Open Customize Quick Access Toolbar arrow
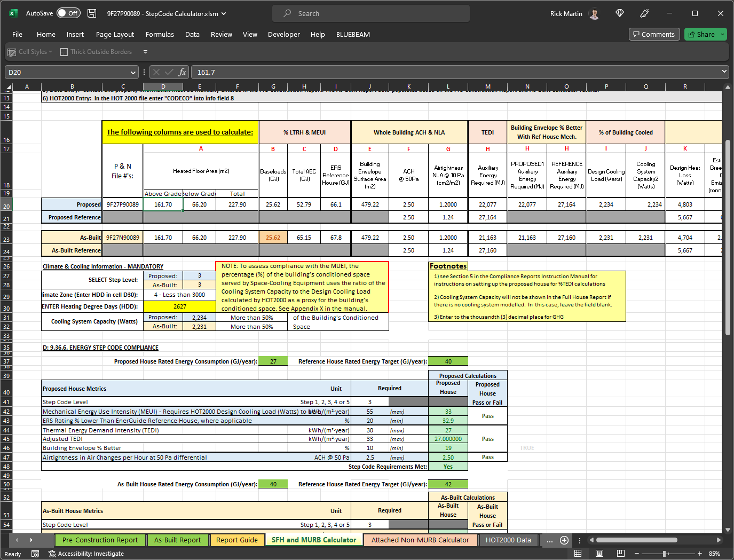The width and height of the screenshot is (734, 560). point(145,52)
